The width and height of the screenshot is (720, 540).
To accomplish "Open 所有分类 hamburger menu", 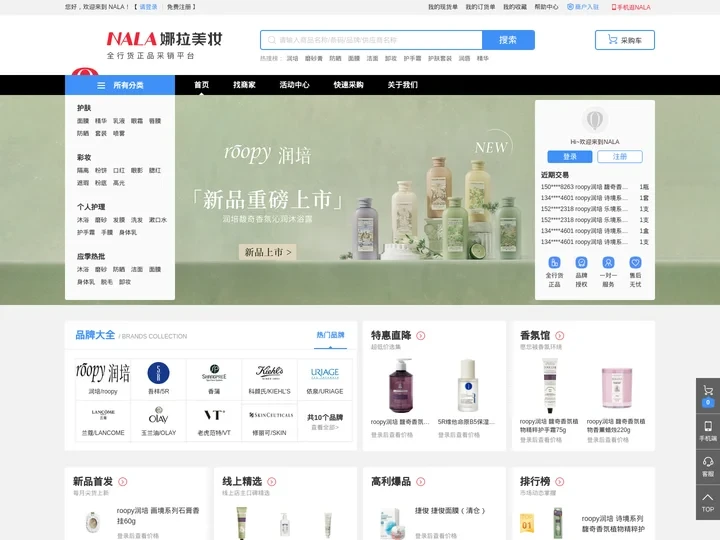I will click(120, 85).
